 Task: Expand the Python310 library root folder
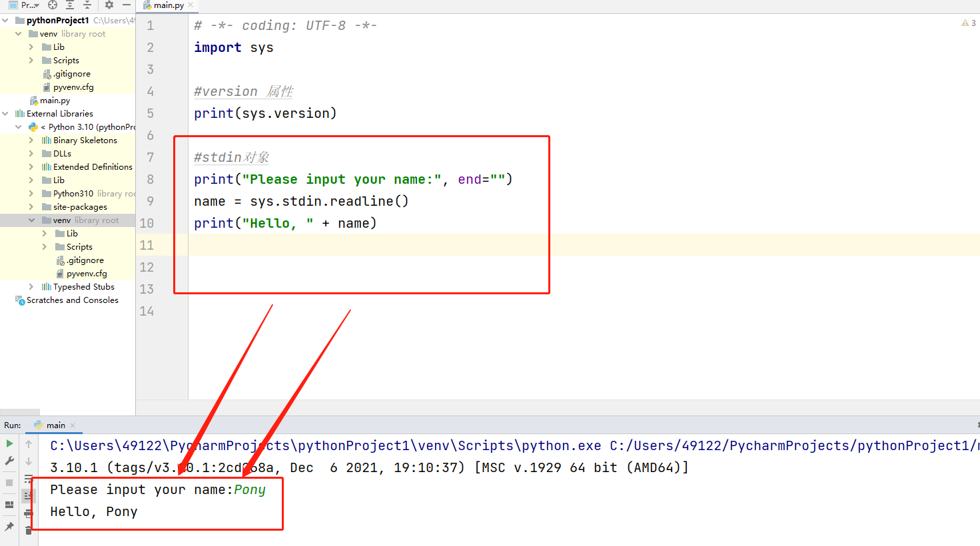tap(31, 194)
